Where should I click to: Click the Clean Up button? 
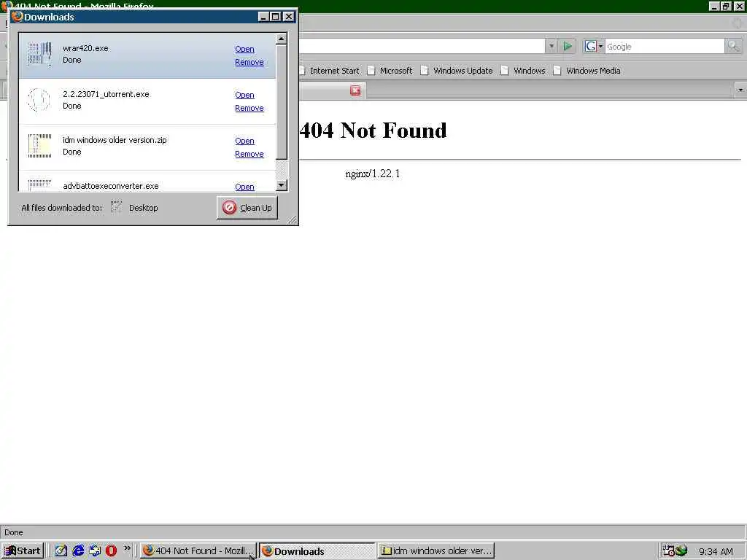coord(247,208)
